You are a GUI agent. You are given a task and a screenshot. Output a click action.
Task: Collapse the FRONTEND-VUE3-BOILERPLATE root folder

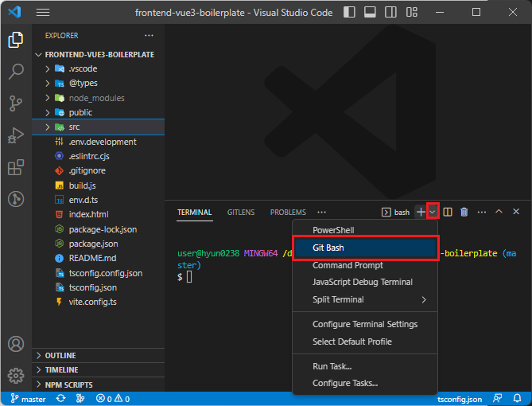(99, 54)
